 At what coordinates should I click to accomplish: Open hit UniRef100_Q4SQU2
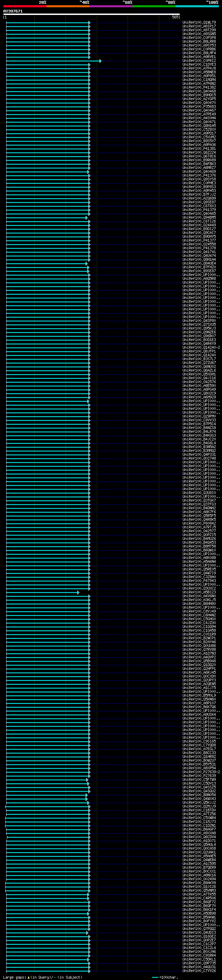(x=199, y=791)
